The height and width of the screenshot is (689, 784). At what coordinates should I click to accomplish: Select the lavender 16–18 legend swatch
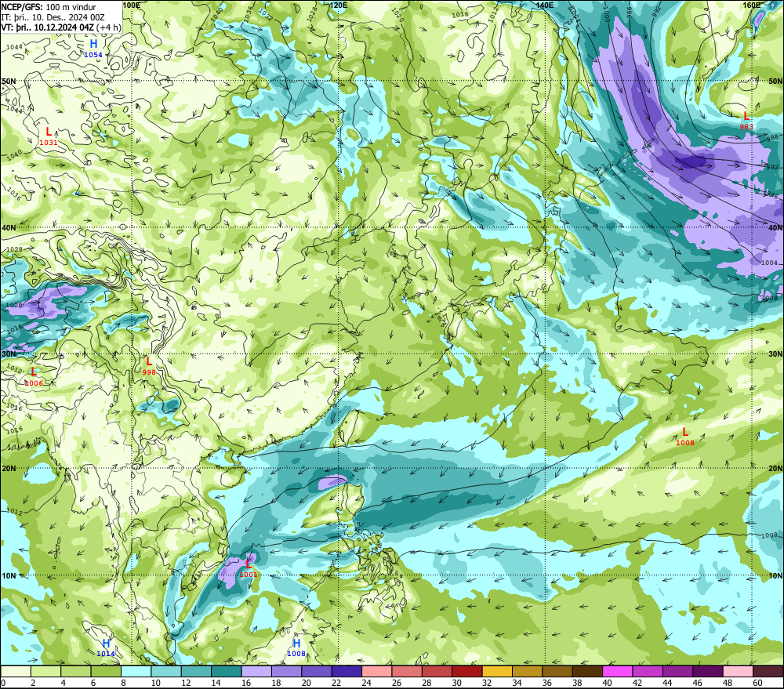[x=256, y=671]
